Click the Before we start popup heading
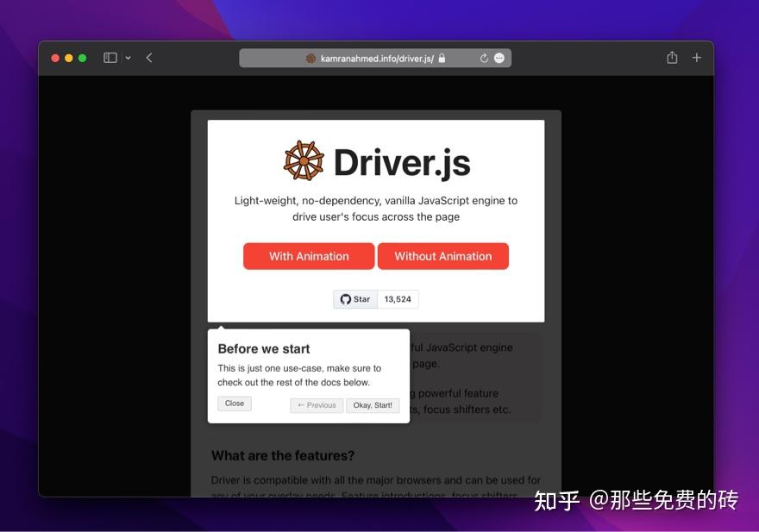 tap(263, 348)
